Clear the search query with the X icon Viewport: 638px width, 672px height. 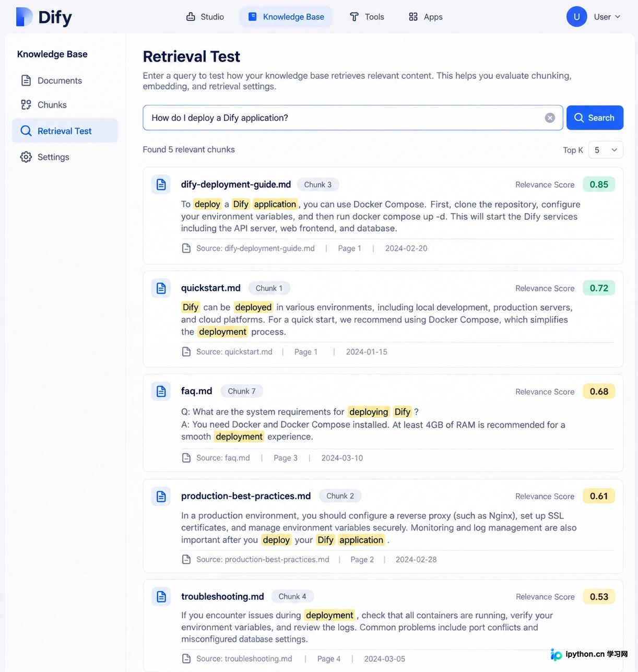coord(550,118)
